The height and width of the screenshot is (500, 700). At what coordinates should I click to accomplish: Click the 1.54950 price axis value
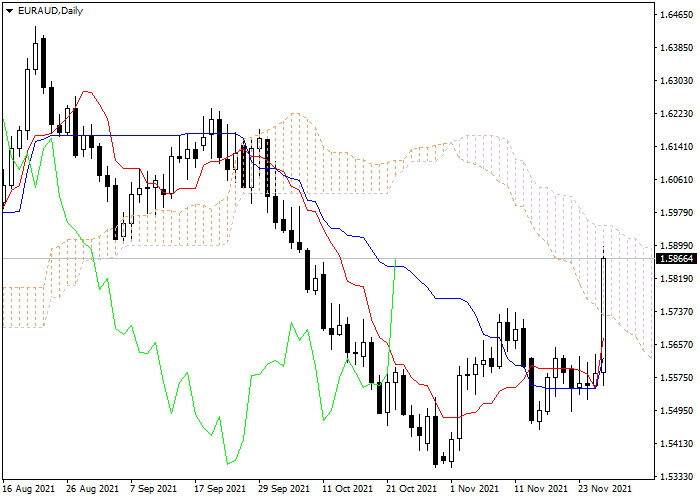tap(676, 410)
